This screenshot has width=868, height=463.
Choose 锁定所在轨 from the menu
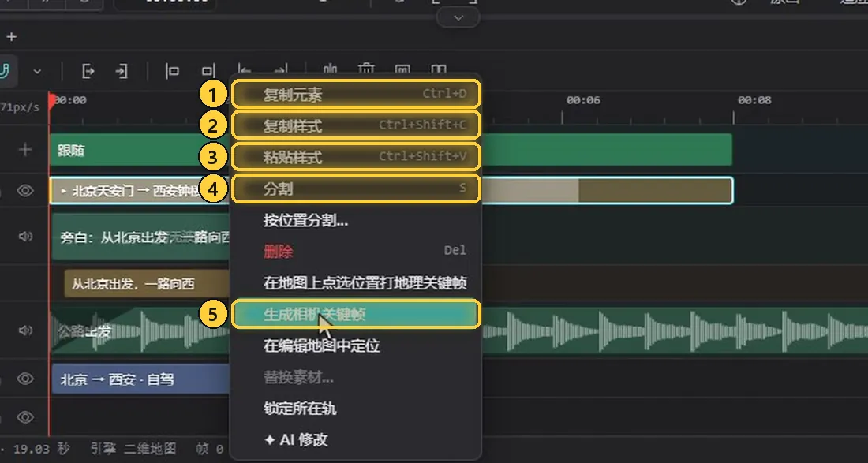click(x=356, y=409)
